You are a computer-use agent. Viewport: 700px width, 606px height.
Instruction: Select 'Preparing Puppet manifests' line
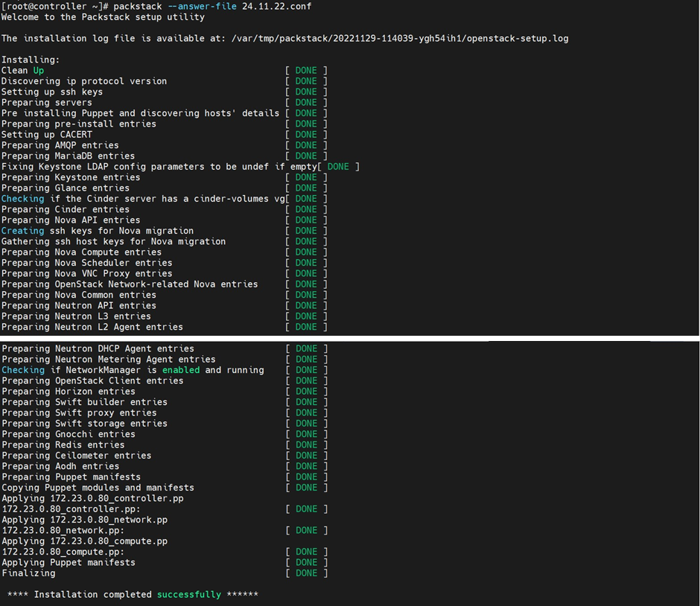coord(71,477)
